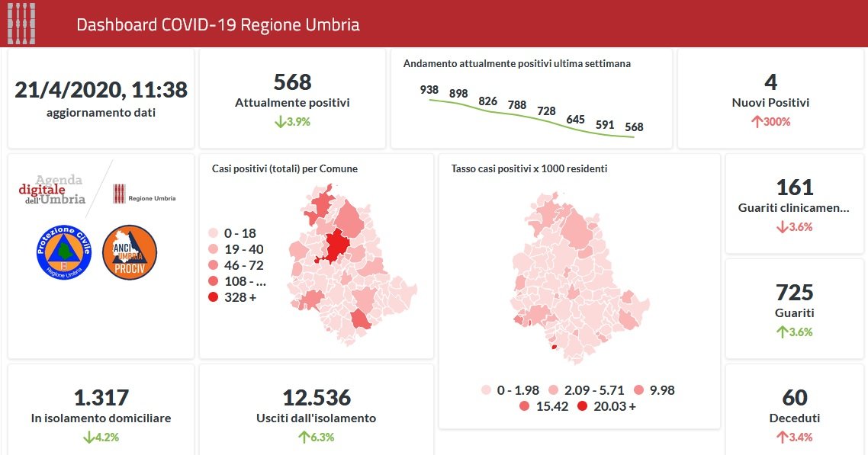Click the 938 point on trend chart
This screenshot has height=455, width=868.
pyautogui.click(x=429, y=101)
